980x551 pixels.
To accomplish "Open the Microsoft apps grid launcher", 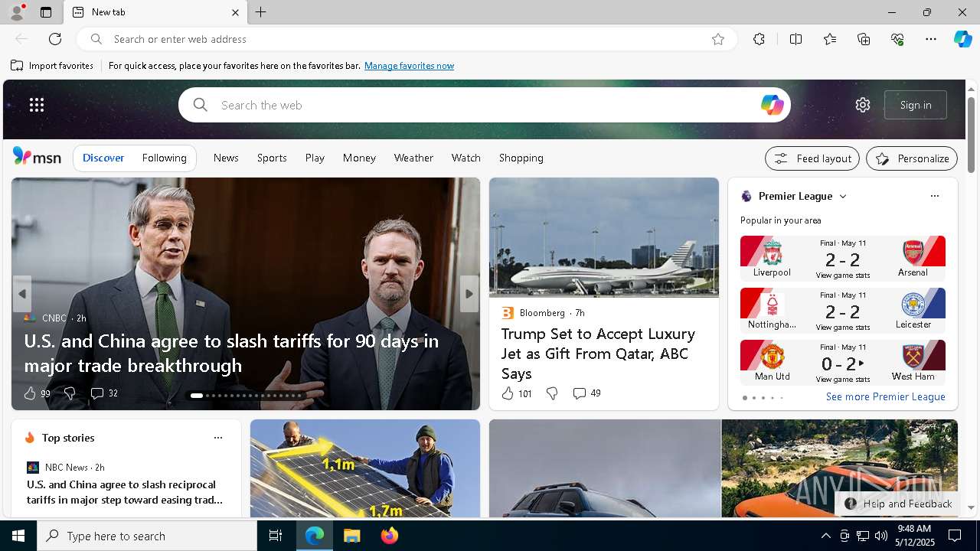I will [37, 105].
